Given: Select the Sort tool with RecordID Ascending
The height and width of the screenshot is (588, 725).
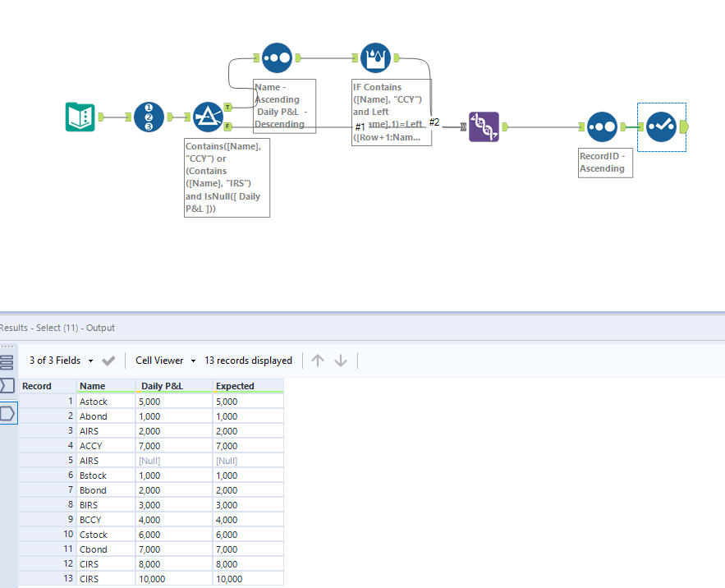Looking at the screenshot, I should (x=602, y=127).
